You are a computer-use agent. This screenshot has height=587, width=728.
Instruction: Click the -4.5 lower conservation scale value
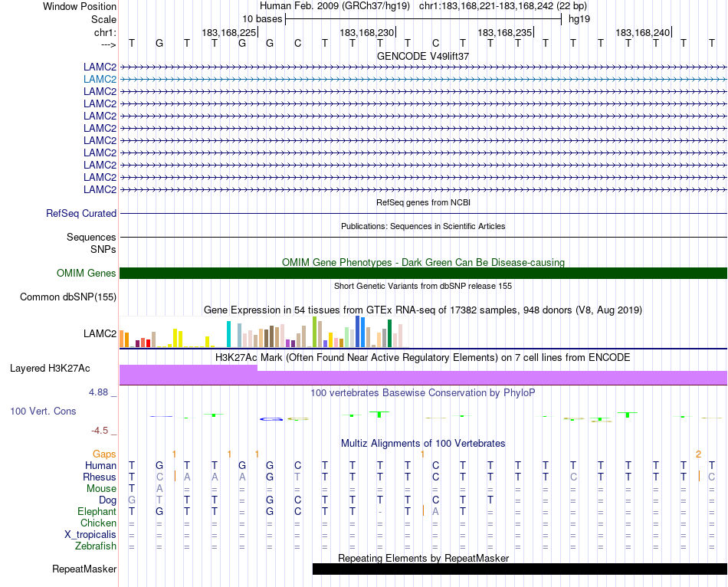tap(100, 431)
